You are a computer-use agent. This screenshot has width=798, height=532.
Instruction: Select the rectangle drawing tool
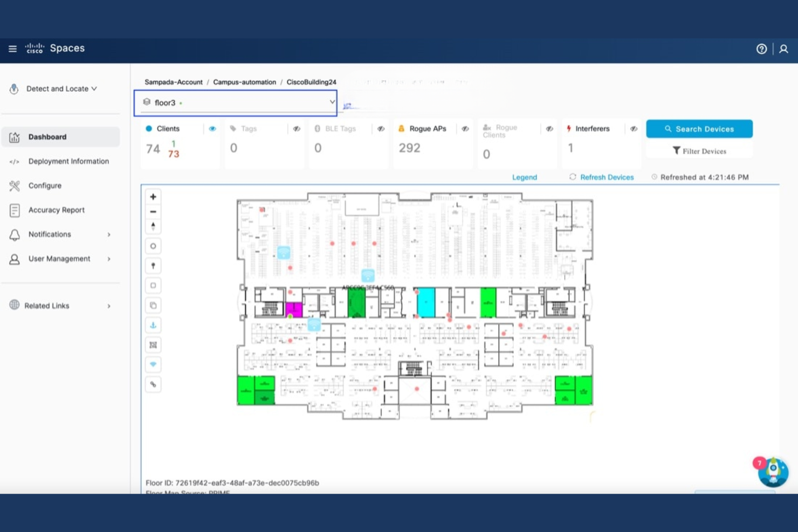click(x=153, y=286)
